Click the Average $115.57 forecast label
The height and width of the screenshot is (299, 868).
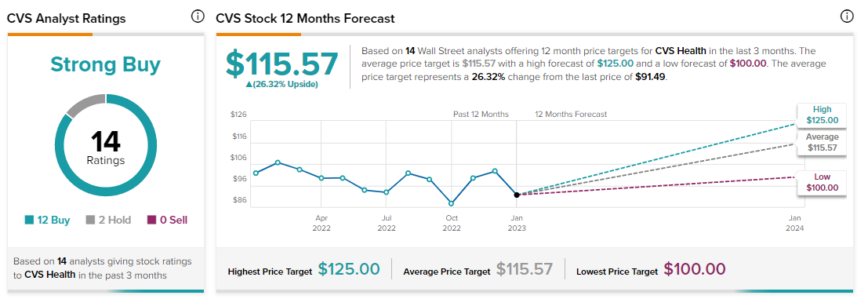822,142
